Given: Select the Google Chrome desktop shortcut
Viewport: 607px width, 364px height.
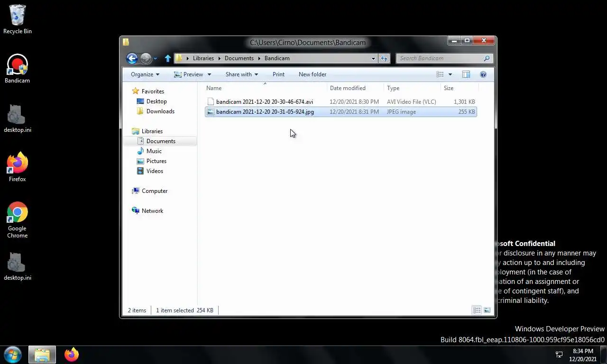Looking at the screenshot, I should click(x=17, y=220).
